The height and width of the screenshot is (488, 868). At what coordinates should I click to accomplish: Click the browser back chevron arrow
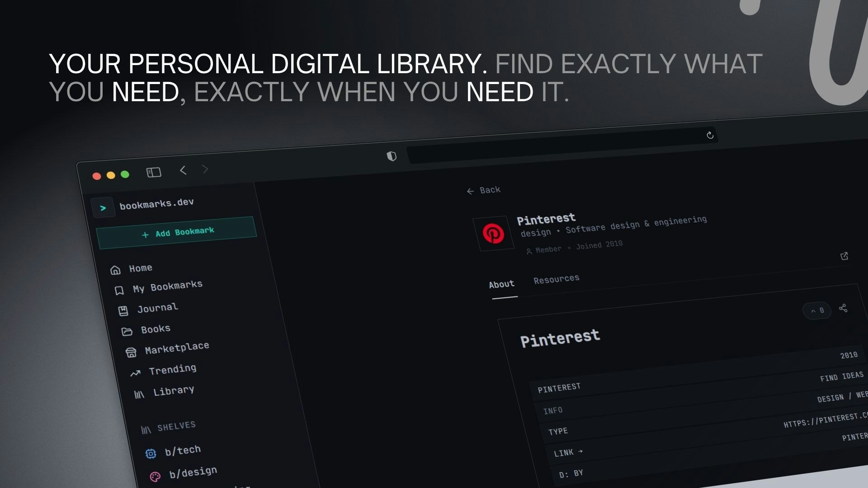pos(183,170)
